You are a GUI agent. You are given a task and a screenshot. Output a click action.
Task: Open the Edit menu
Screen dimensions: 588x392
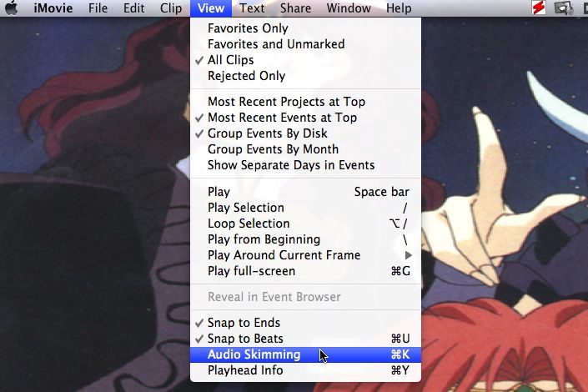[x=134, y=8]
